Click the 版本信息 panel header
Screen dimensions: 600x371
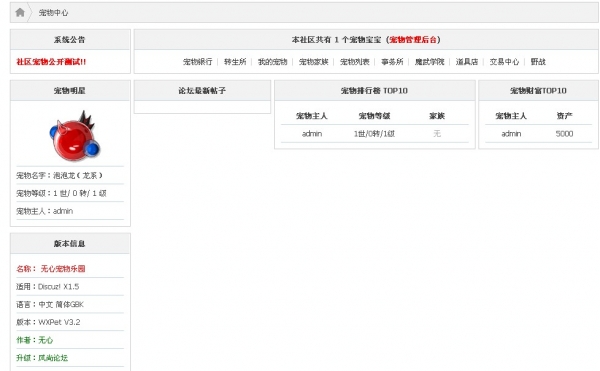70,243
